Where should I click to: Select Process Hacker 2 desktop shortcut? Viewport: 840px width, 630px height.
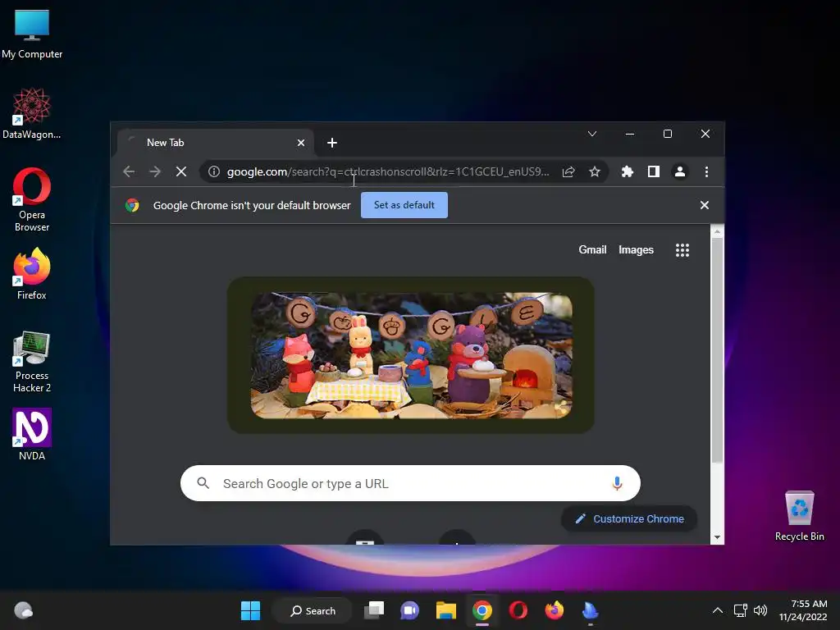32,362
